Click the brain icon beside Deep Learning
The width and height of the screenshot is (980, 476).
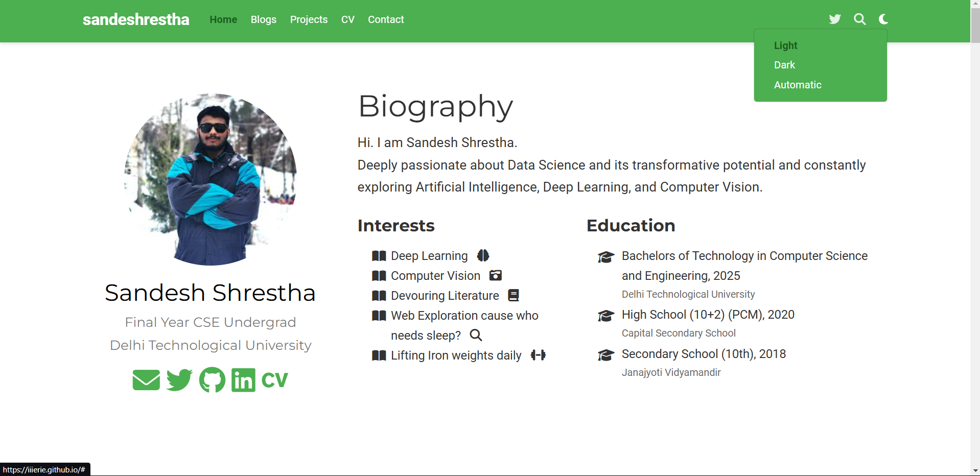(x=483, y=255)
